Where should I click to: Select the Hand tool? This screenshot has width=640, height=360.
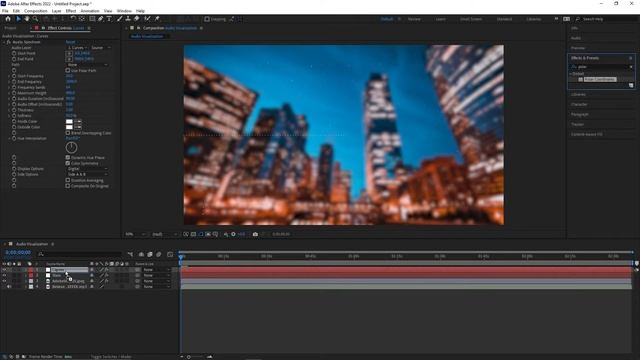27,19
